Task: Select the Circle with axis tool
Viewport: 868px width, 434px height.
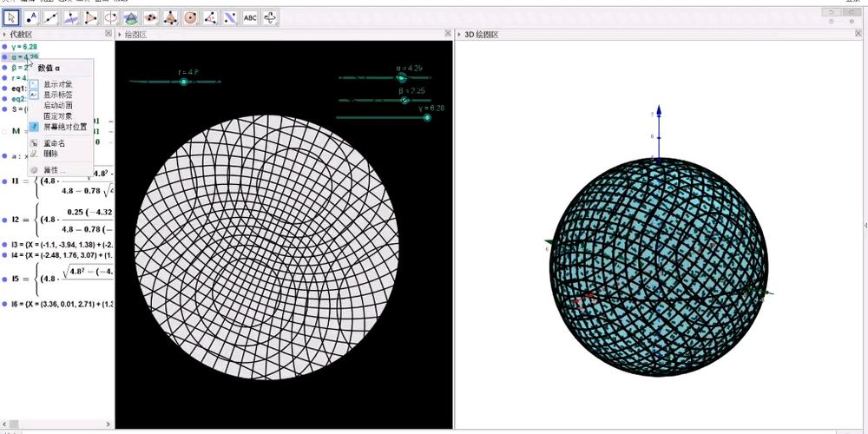Action: [111, 17]
